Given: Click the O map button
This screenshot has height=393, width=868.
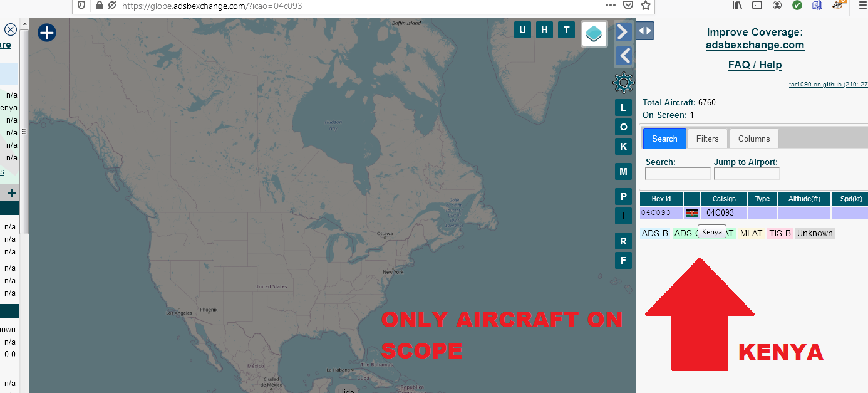Looking at the screenshot, I should (623, 127).
